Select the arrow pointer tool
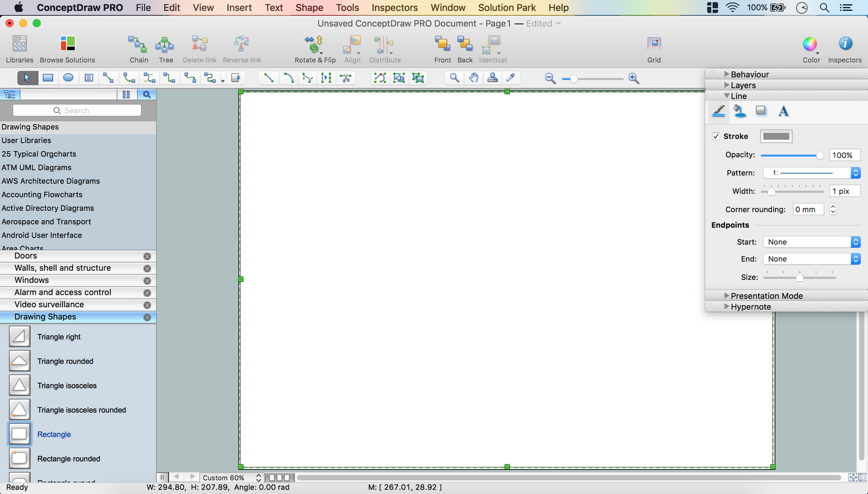The image size is (868, 494). pos(27,78)
